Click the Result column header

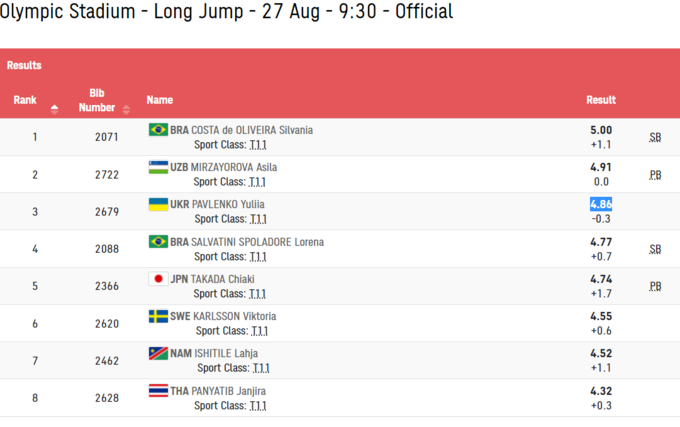pyautogui.click(x=601, y=100)
